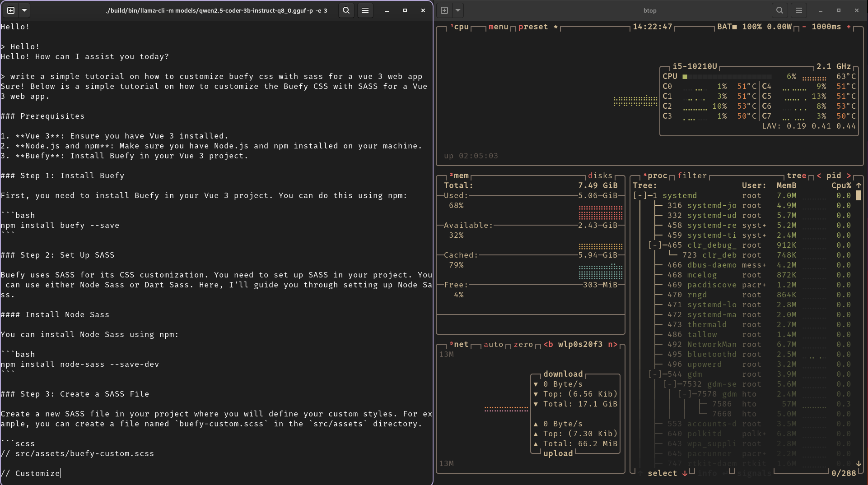Open tab dropdown in llama-cli terminal
Viewport: 868px width, 485px height.
[x=24, y=10]
